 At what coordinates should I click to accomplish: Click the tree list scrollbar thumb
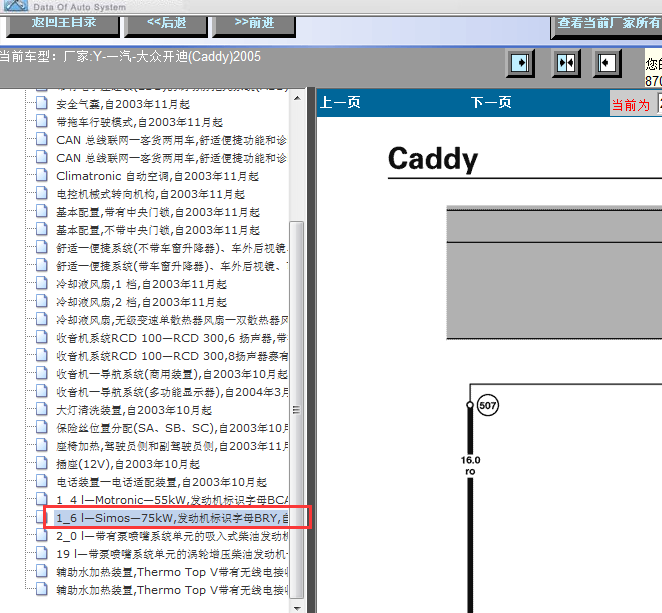(x=297, y=410)
